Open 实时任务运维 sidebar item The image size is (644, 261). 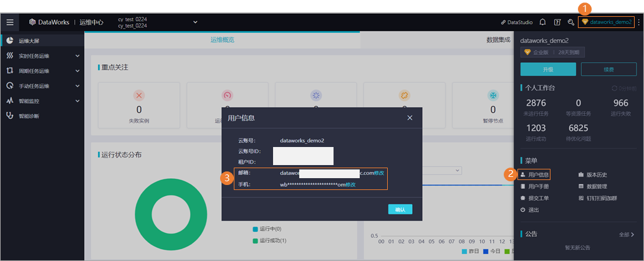[42, 56]
